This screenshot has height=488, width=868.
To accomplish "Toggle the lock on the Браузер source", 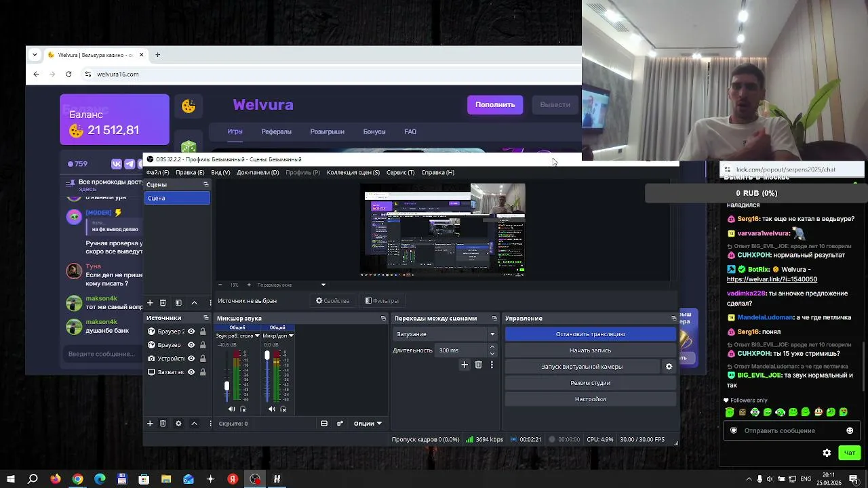I will tap(203, 345).
